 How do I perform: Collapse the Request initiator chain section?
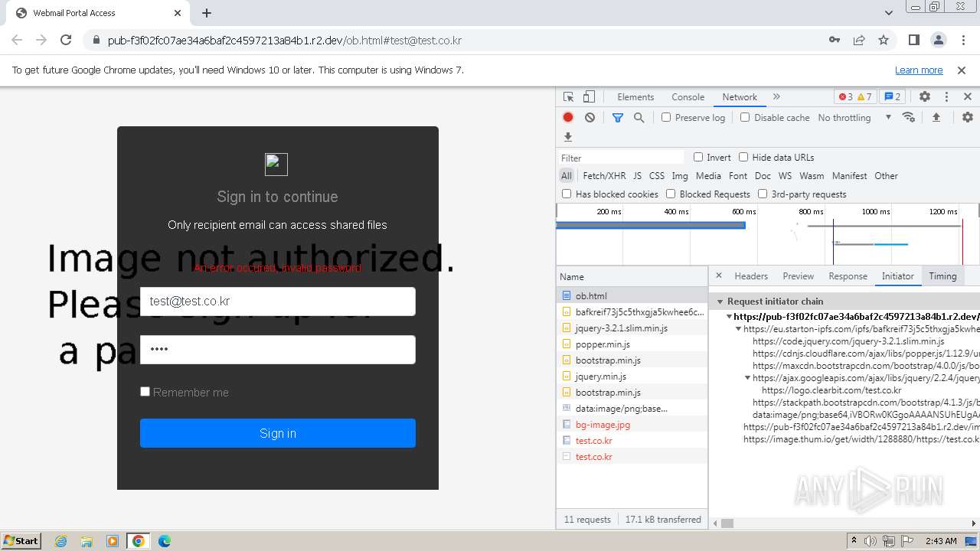point(720,302)
